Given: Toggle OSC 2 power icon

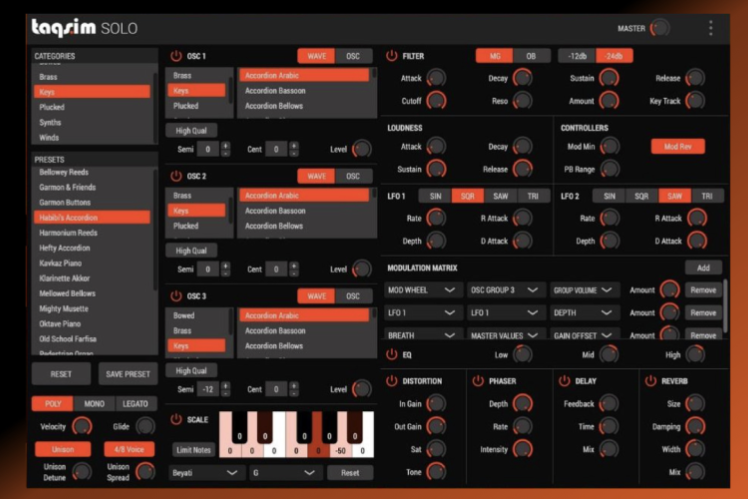Looking at the screenshot, I should (176, 176).
